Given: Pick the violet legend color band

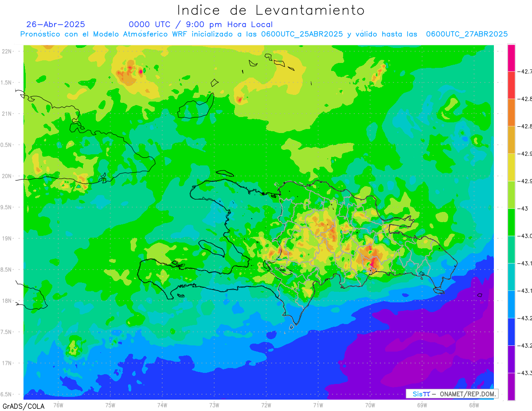Looking at the screenshot, I should [x=511, y=359].
